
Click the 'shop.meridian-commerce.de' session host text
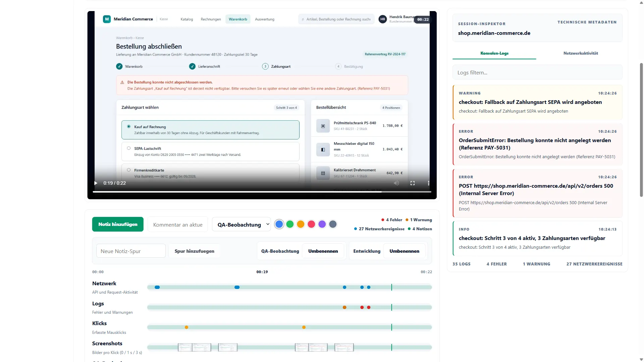494,33
